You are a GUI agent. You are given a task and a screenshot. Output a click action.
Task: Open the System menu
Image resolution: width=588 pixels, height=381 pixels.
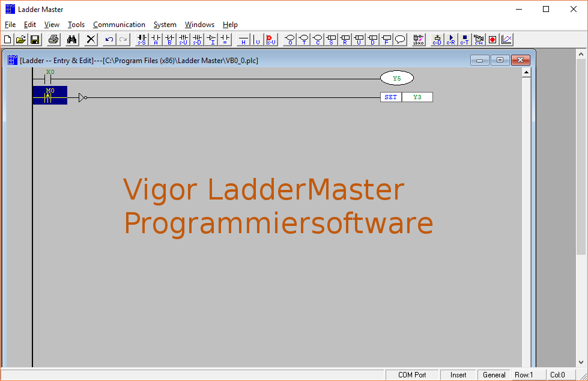click(x=165, y=25)
